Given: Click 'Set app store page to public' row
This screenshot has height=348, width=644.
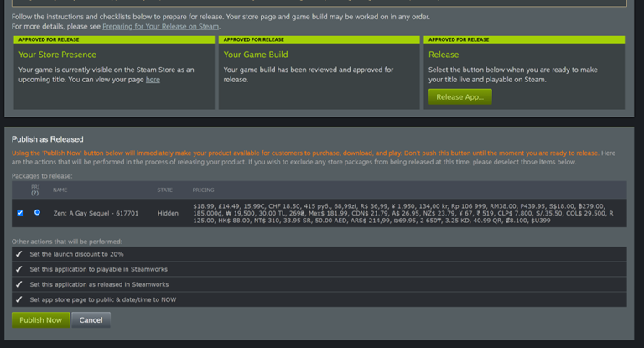Looking at the screenshot, I should click(x=319, y=299).
